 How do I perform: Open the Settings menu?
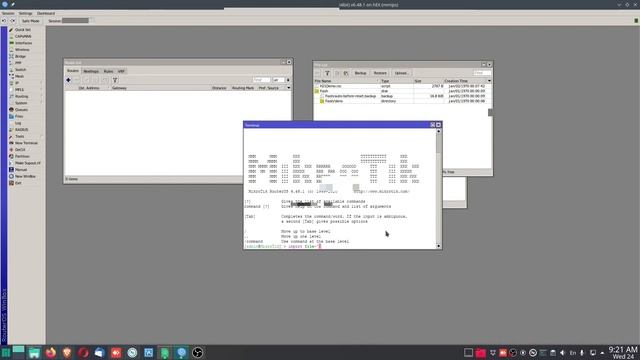(x=25, y=13)
